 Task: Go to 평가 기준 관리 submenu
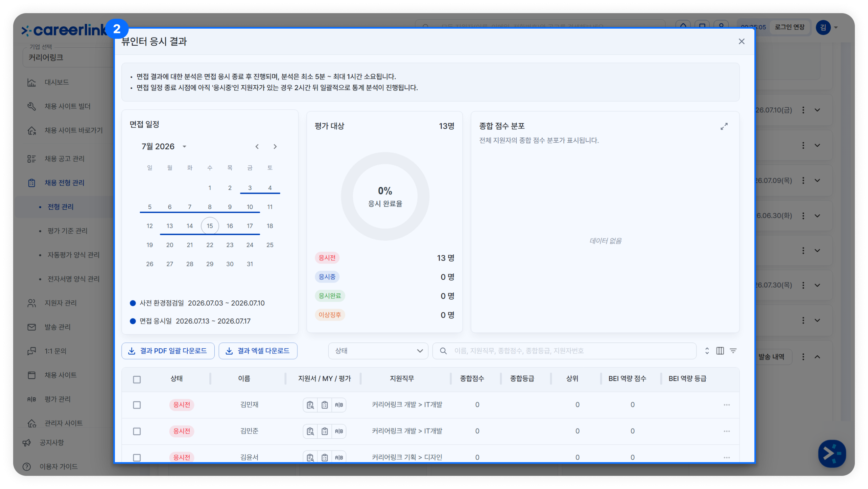(x=67, y=231)
